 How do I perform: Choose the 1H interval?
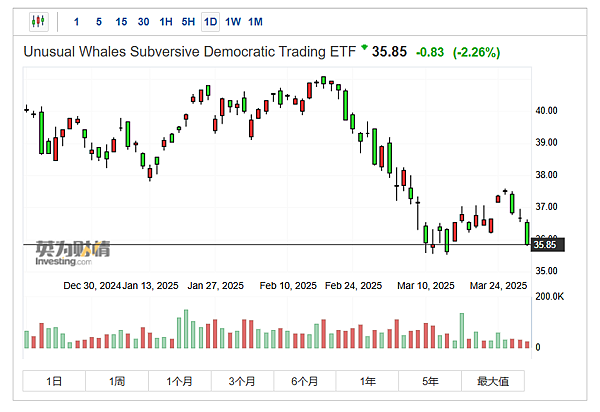click(166, 22)
